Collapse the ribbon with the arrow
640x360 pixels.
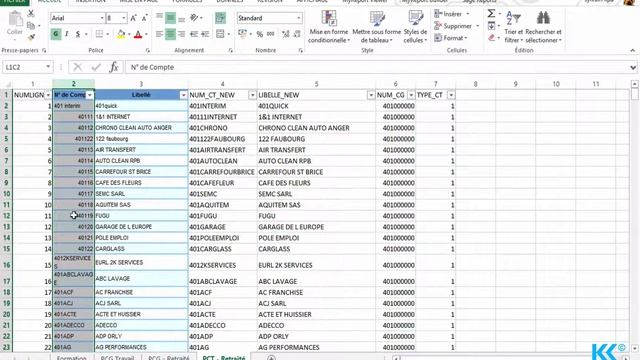coord(633,50)
